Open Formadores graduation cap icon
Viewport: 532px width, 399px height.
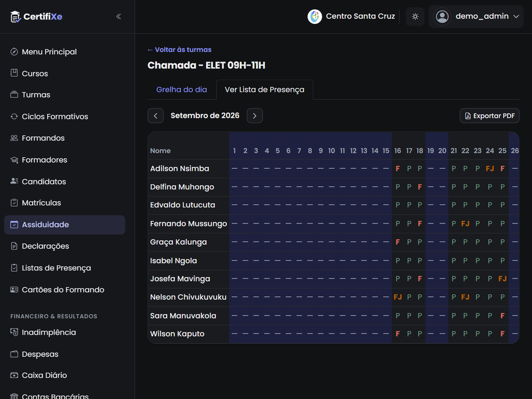[x=14, y=159]
